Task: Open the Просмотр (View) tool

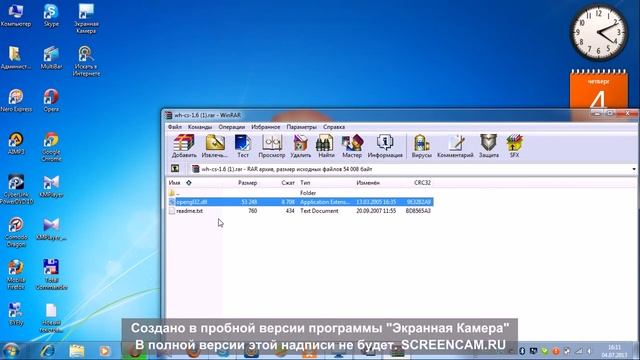Action: pos(271,146)
